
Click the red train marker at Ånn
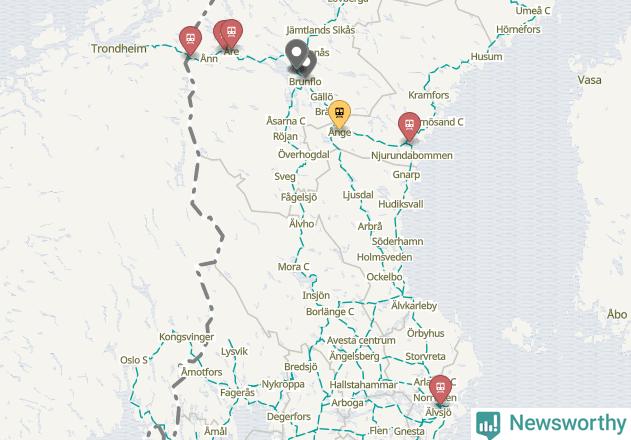click(x=190, y=40)
